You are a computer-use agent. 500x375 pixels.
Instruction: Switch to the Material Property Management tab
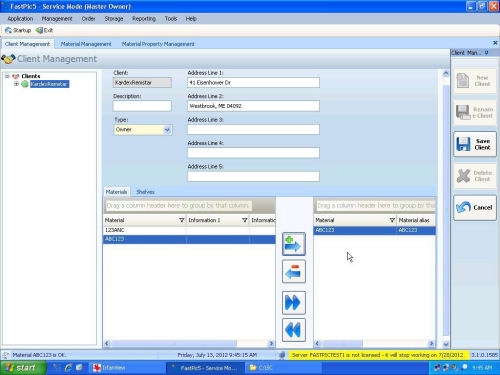click(x=158, y=44)
